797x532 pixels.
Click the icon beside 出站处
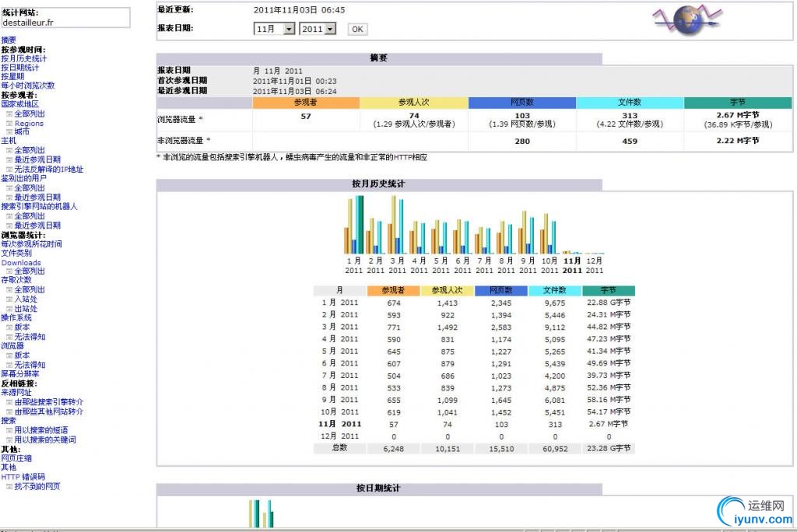pyautogui.click(x=9, y=309)
